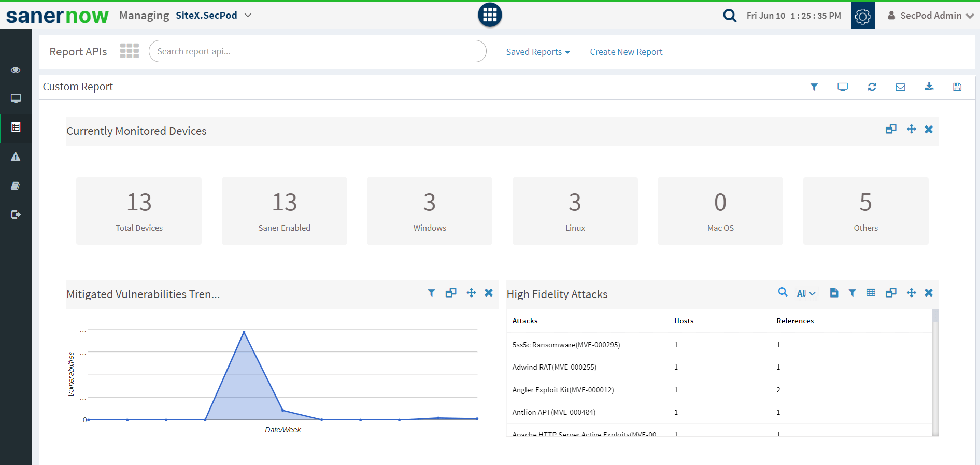Click move icon on High Fidelity Attacks
This screenshot has height=465, width=980.
[911, 293]
